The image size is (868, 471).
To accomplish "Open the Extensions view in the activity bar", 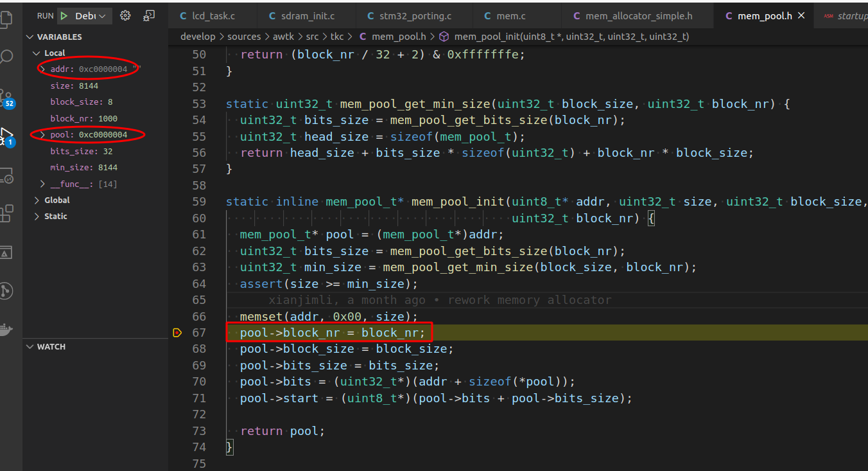I will pyautogui.click(x=6, y=213).
